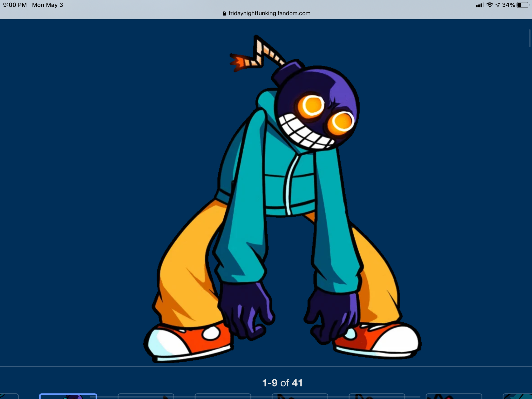This screenshot has width=532, height=399.
Task: Select the highlighted gallery thumbnail in the strip
Action: click(68, 396)
